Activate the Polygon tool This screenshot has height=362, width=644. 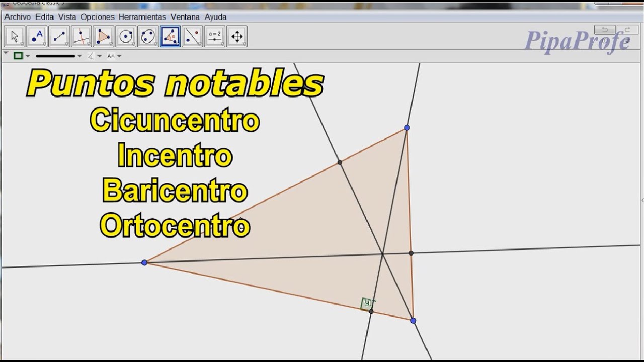tap(104, 37)
